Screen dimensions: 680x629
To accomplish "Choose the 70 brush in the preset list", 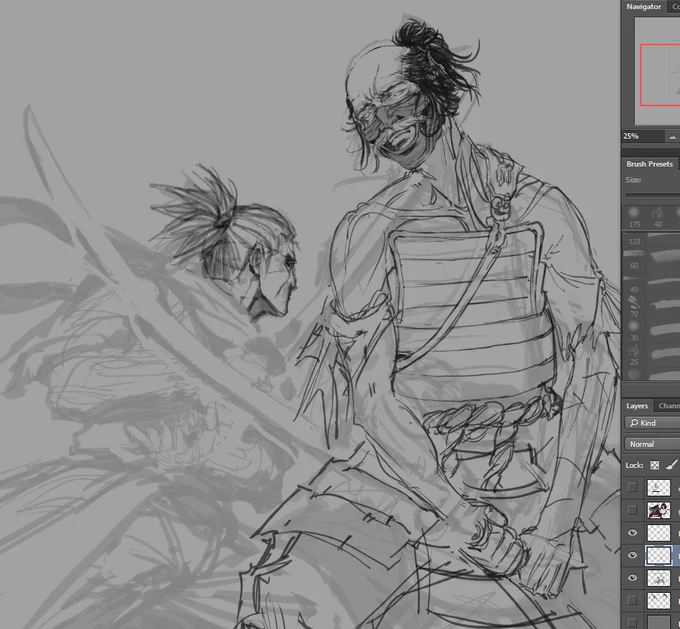I will coord(651,306).
